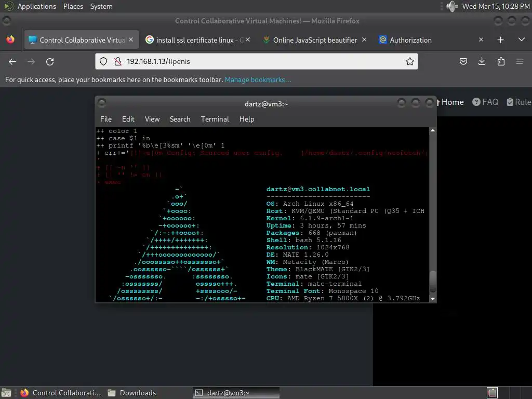Click the DE: MATE 1.26.0 line
Viewport: 532px width, 399px height.
click(x=298, y=255)
